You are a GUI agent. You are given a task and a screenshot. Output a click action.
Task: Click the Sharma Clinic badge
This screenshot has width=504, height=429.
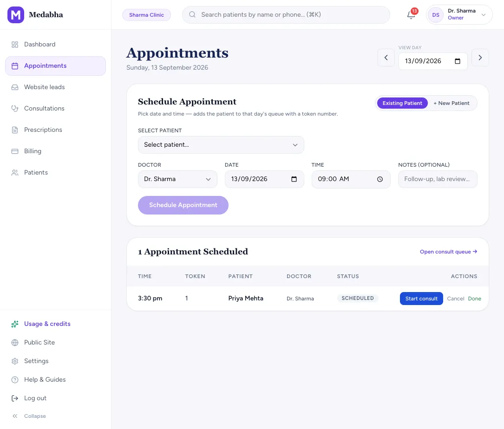click(x=147, y=15)
